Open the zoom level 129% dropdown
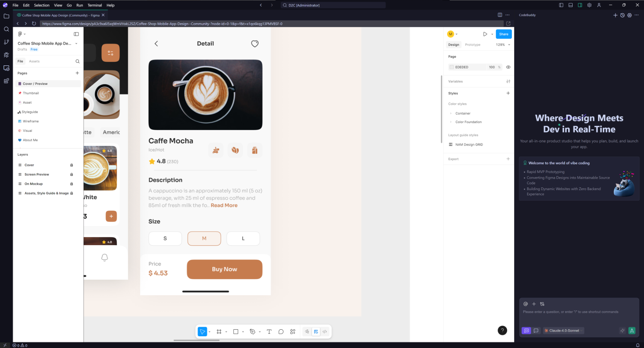 click(x=503, y=45)
